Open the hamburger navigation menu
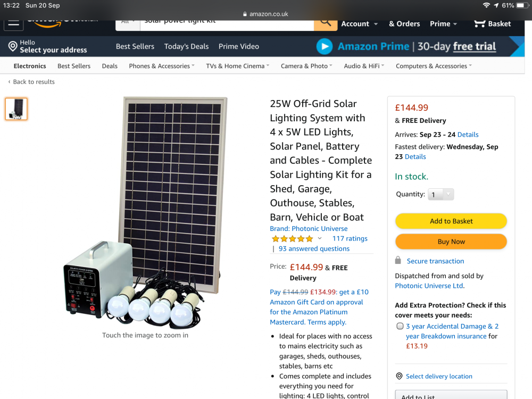The width and height of the screenshot is (532, 399). [14, 24]
